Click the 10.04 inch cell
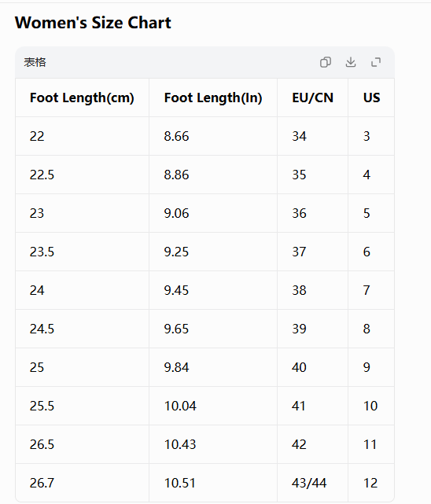Viewport: 431px width, 504px height. pos(213,407)
